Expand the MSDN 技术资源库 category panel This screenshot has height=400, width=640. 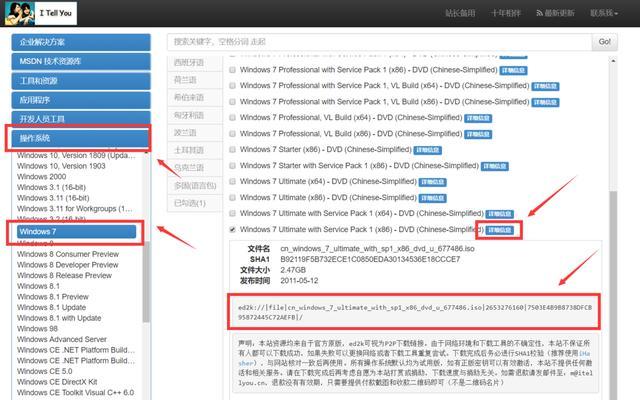click(81, 61)
